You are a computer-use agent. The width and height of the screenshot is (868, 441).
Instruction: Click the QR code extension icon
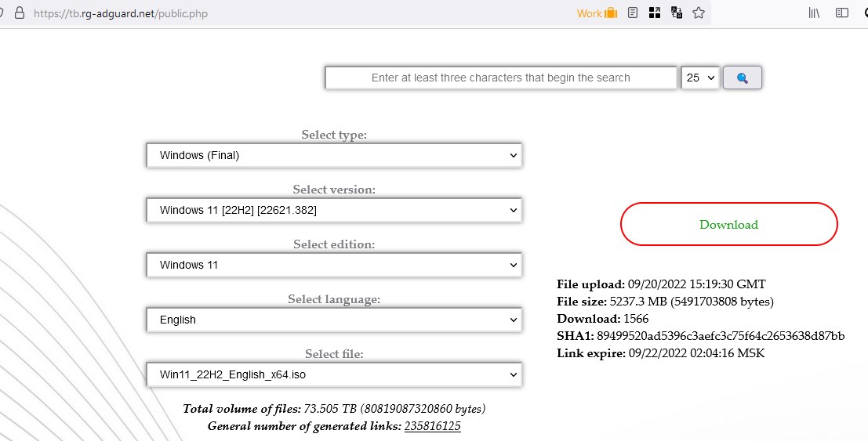coord(655,13)
